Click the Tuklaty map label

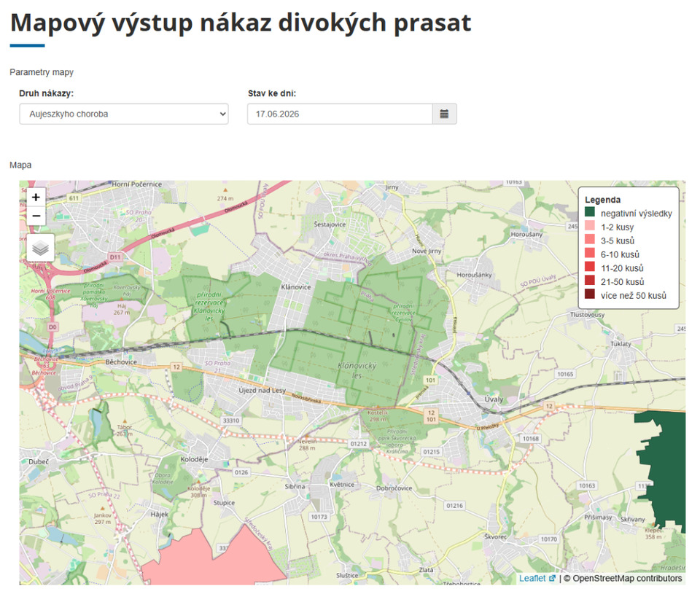[621, 343]
